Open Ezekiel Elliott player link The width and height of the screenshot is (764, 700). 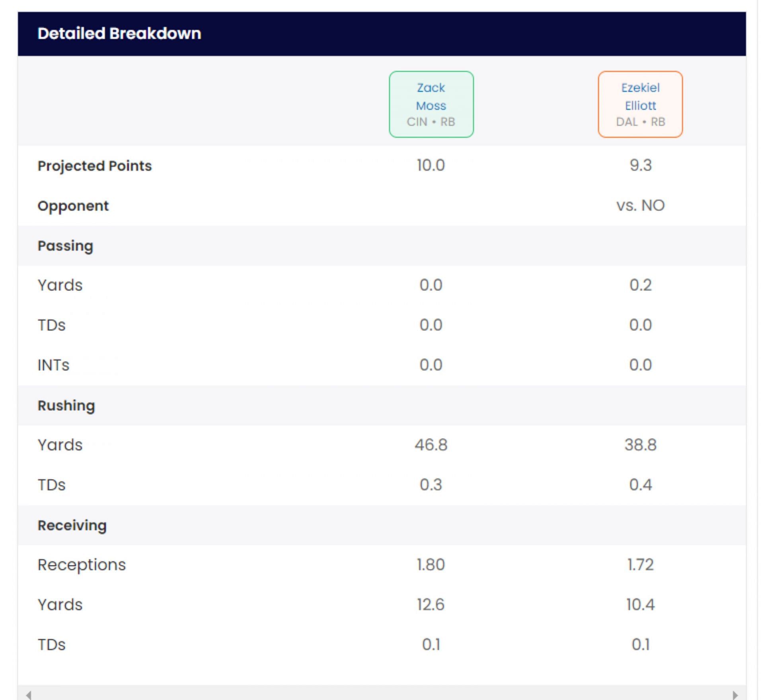click(640, 97)
